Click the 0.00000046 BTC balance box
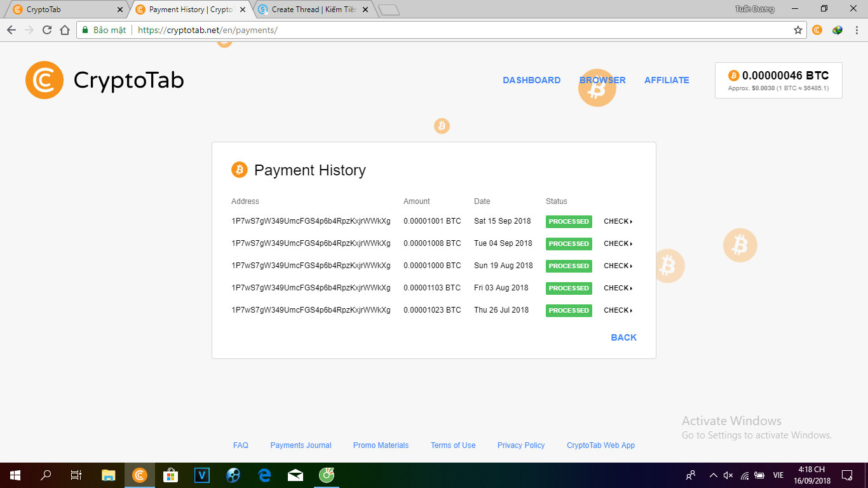868x488 pixels. coord(778,80)
